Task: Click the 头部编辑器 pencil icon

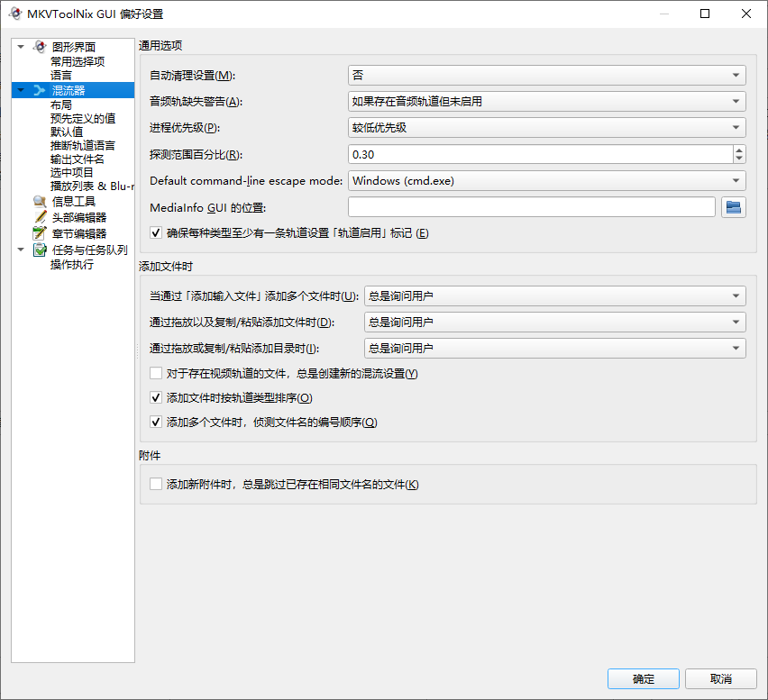Action: 41,217
